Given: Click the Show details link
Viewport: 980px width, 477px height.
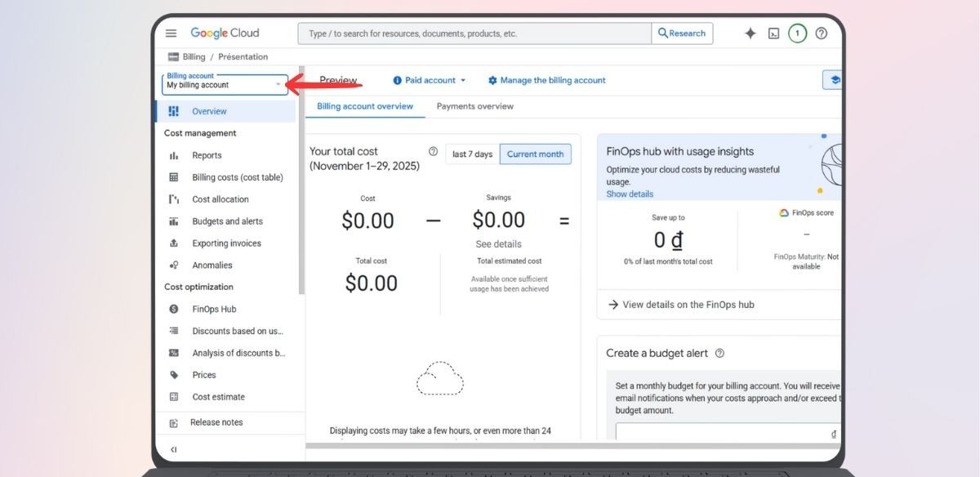Looking at the screenshot, I should (x=630, y=194).
